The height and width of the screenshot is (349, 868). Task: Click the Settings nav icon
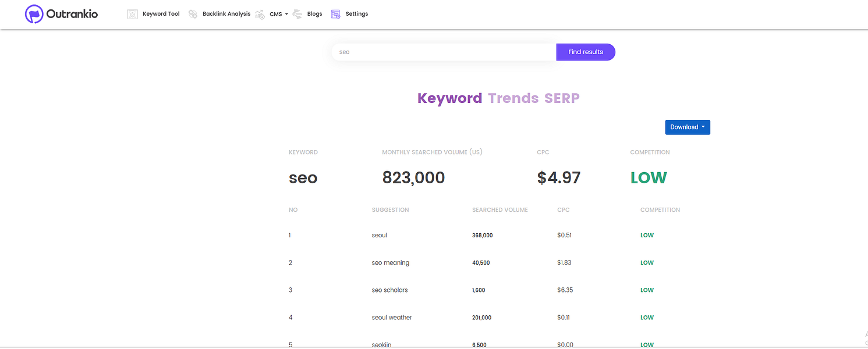pyautogui.click(x=335, y=14)
